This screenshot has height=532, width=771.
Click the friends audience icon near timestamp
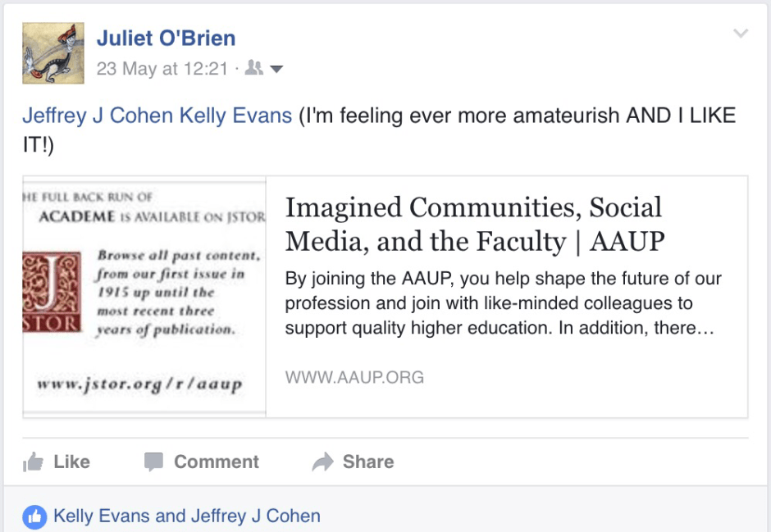(x=254, y=69)
